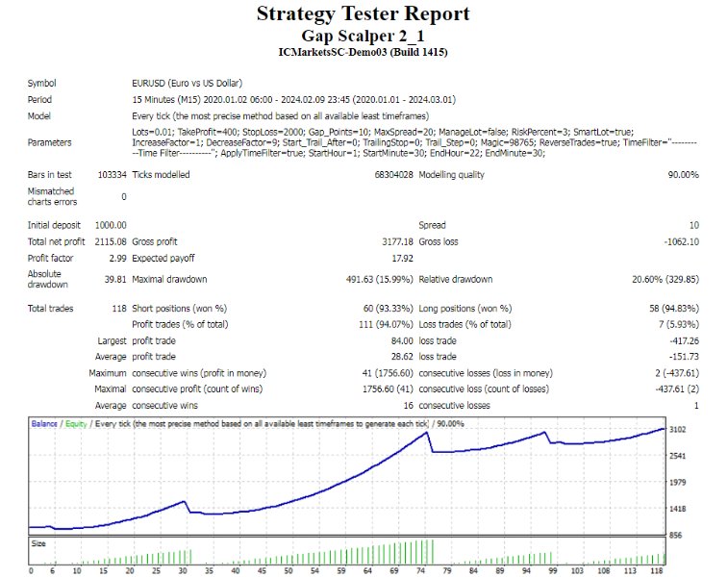Click Bars in test value '103334'
Viewport: 728px width, 577px height.
(x=112, y=175)
